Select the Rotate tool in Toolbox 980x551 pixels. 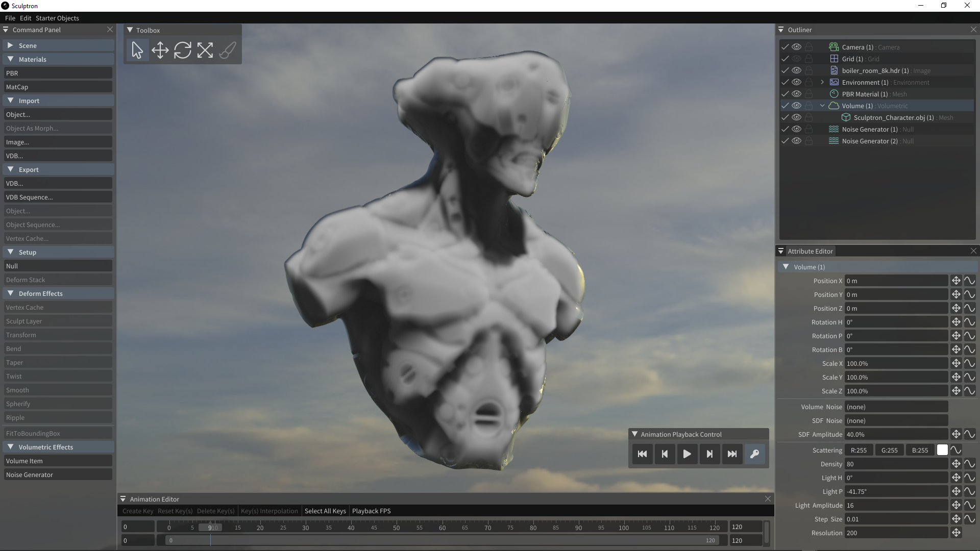[182, 50]
